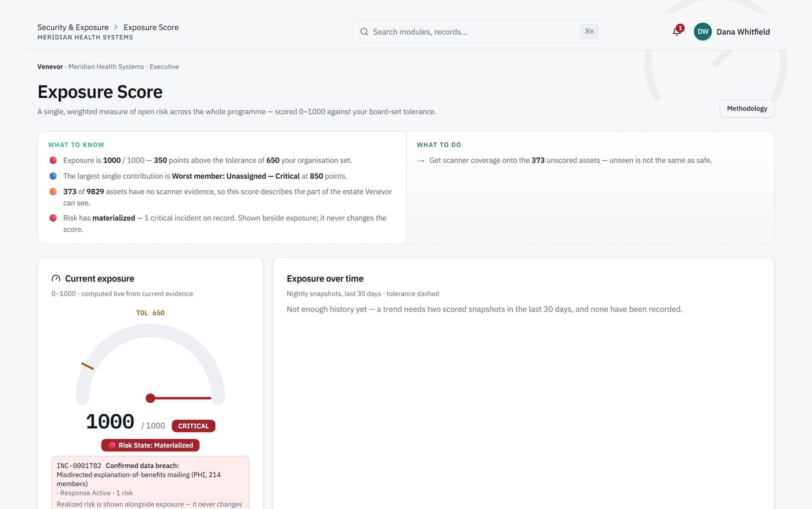Click the Exposure Score breadcrumb
This screenshot has width=812, height=509.
click(x=151, y=27)
